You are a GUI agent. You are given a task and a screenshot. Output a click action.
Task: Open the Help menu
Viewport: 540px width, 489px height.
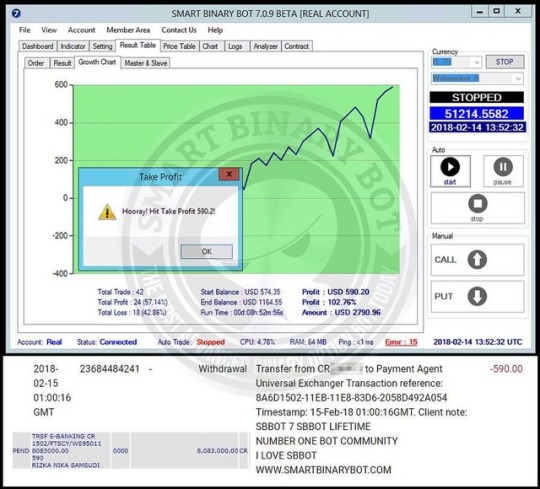pos(215,30)
